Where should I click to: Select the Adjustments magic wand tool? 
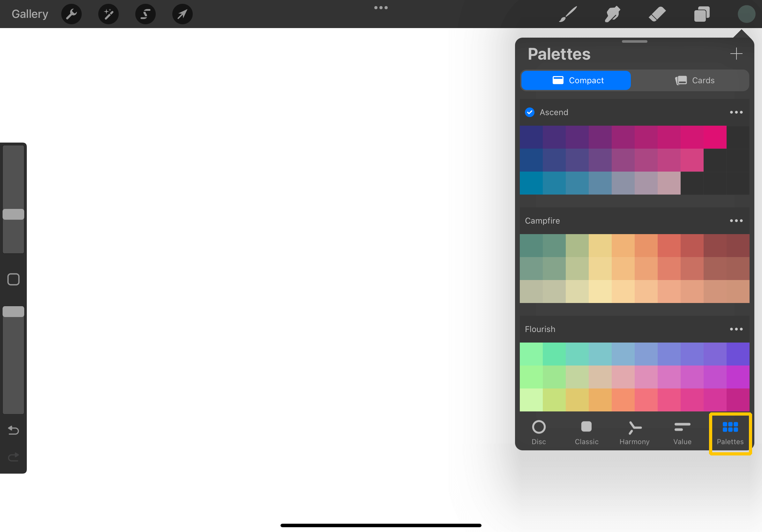[108, 14]
